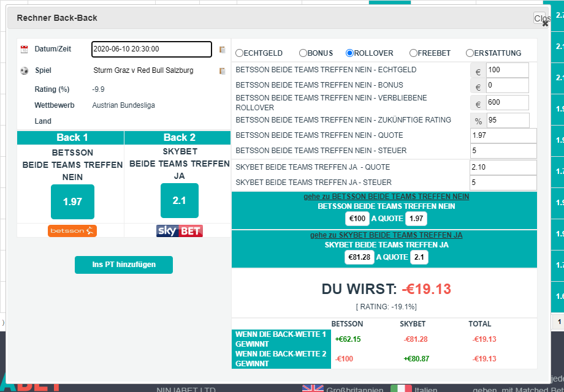Viewport: 564px width, 392px height.
Task: Click the X close icon of dialog
Action: pyautogui.click(x=545, y=24)
